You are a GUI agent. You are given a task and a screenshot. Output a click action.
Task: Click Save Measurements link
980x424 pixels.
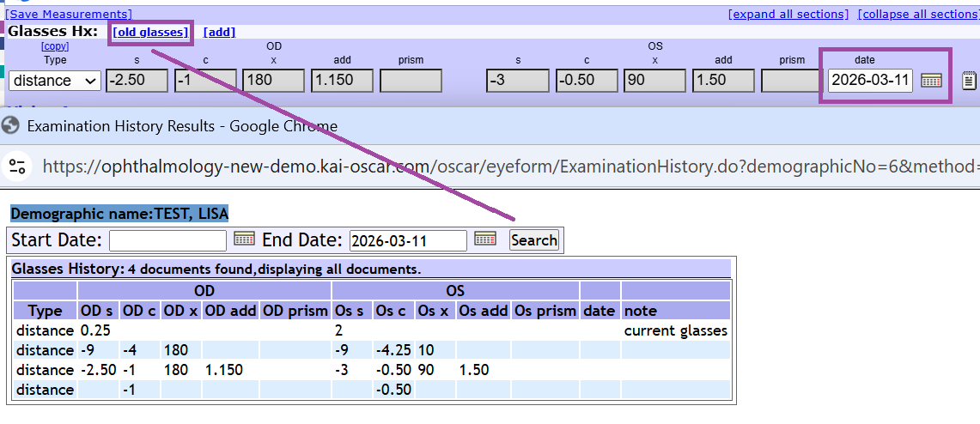pyautogui.click(x=69, y=14)
